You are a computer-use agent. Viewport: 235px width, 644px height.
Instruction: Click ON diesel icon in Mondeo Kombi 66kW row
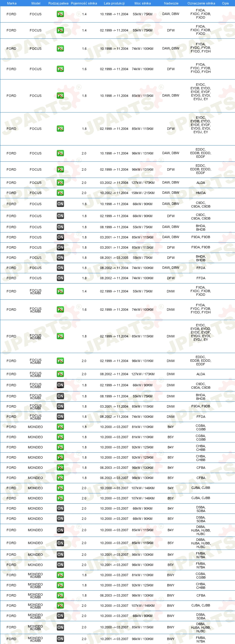(60, 616)
